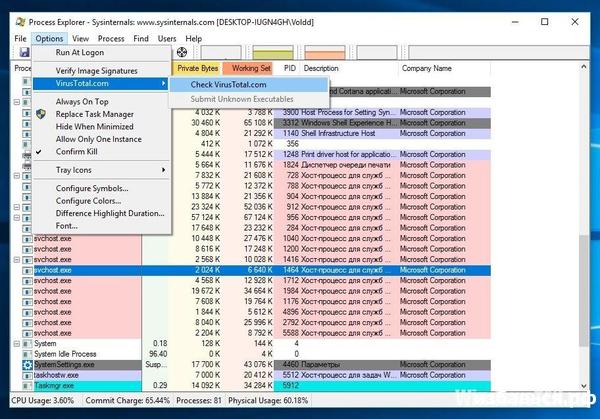The width and height of the screenshot is (600, 419).
Task: Sort by Working Set column header
Action: [x=248, y=68]
